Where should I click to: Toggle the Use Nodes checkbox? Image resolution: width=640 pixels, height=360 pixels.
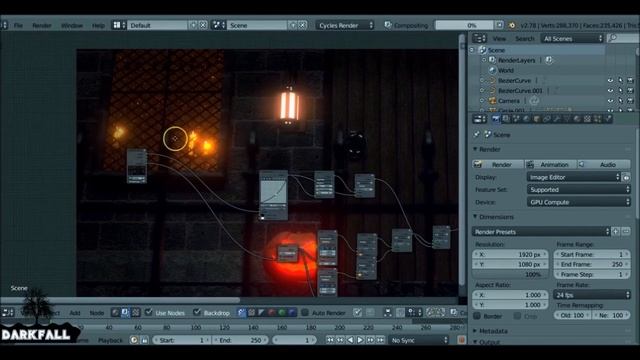149,312
